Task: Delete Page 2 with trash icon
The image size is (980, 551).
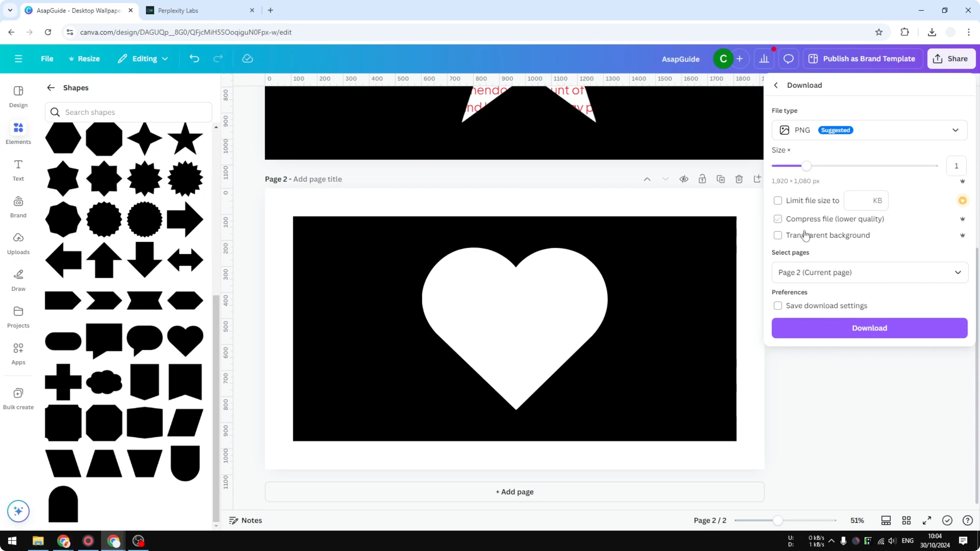Action: pyautogui.click(x=739, y=179)
